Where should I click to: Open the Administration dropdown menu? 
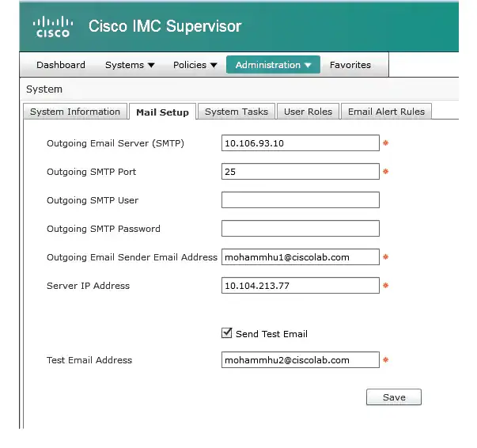pyautogui.click(x=273, y=65)
